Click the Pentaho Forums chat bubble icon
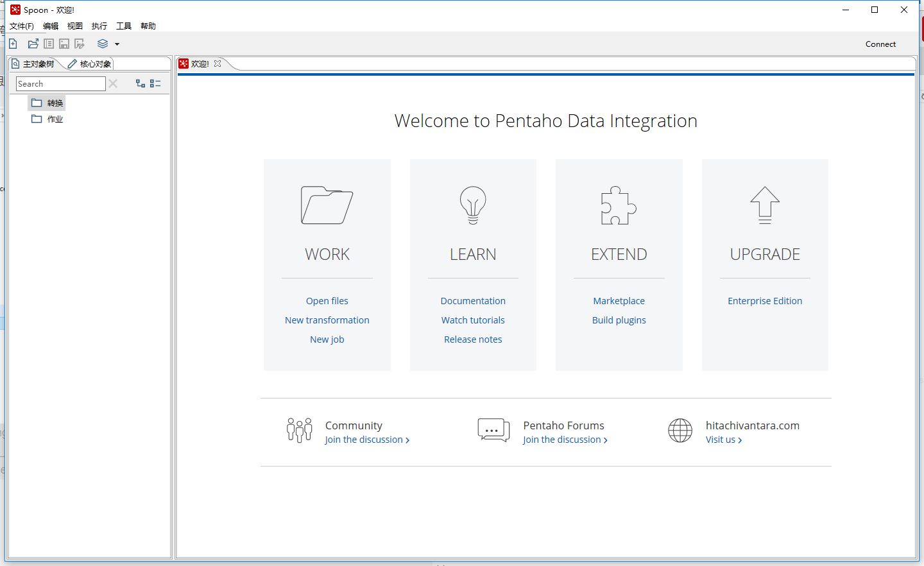This screenshot has width=924, height=566. click(x=493, y=430)
